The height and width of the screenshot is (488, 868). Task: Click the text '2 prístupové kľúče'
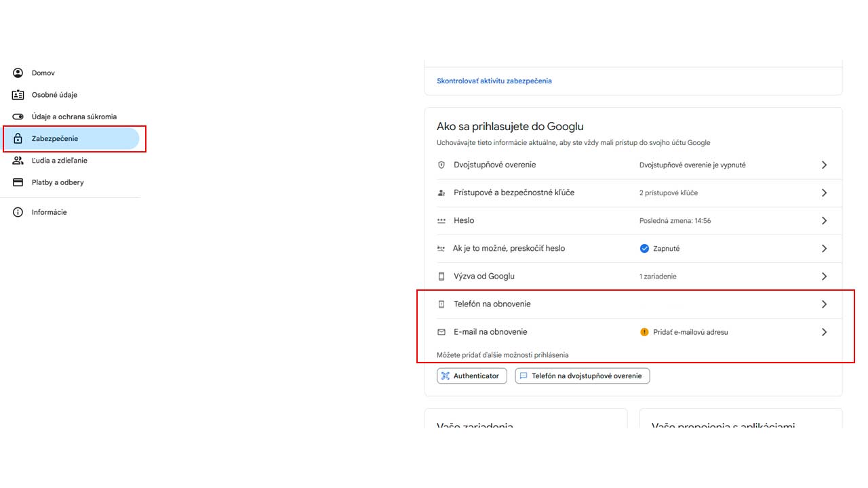(x=669, y=193)
